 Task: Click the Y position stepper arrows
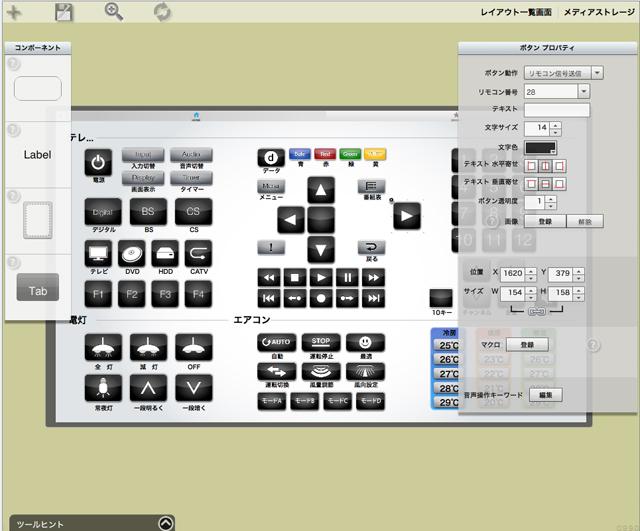pos(578,274)
